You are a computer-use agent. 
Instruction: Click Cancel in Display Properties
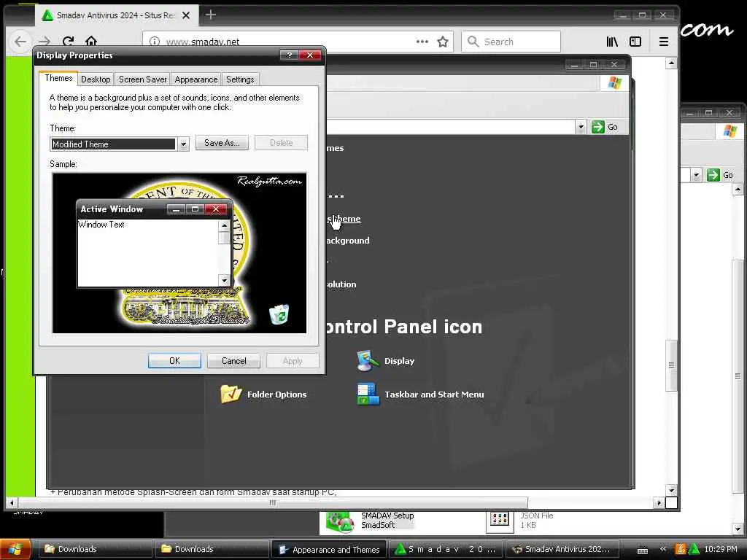[234, 361]
